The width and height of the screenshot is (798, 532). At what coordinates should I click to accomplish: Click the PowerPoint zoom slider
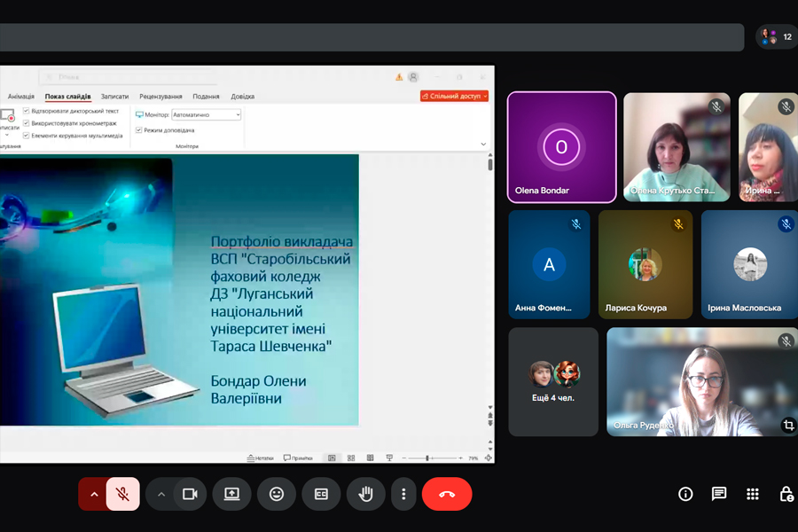[428, 458]
